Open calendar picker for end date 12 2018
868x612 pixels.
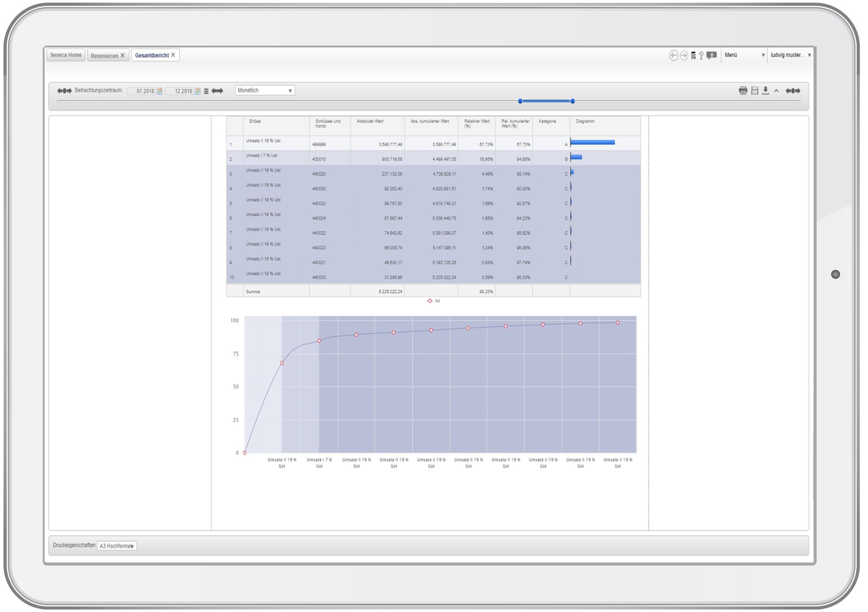click(198, 91)
